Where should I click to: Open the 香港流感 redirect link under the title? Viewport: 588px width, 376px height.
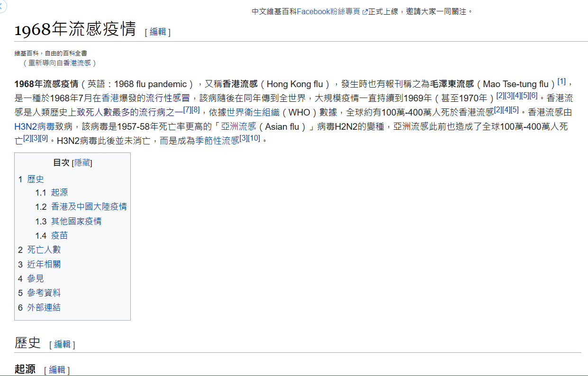[x=77, y=63]
